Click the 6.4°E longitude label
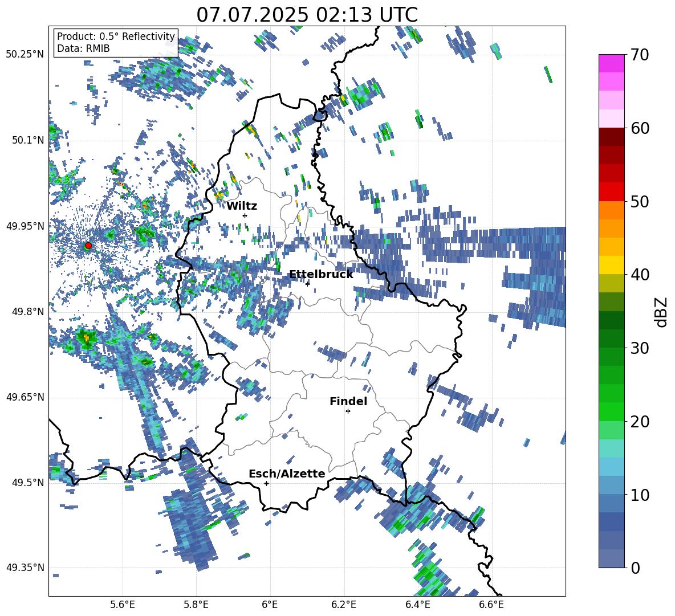The width and height of the screenshot is (675, 616). pyautogui.click(x=418, y=605)
